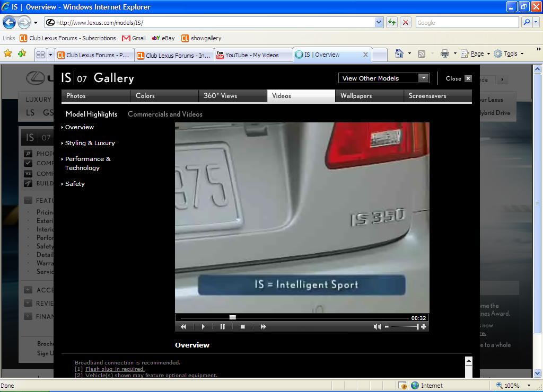Click the Quick Tabs icon
The image size is (543, 392).
tap(40, 55)
